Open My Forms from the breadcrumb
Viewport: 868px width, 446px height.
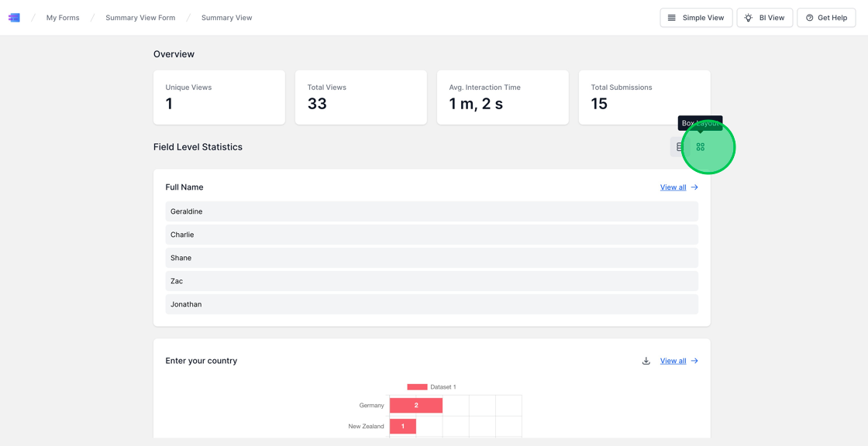(62, 17)
